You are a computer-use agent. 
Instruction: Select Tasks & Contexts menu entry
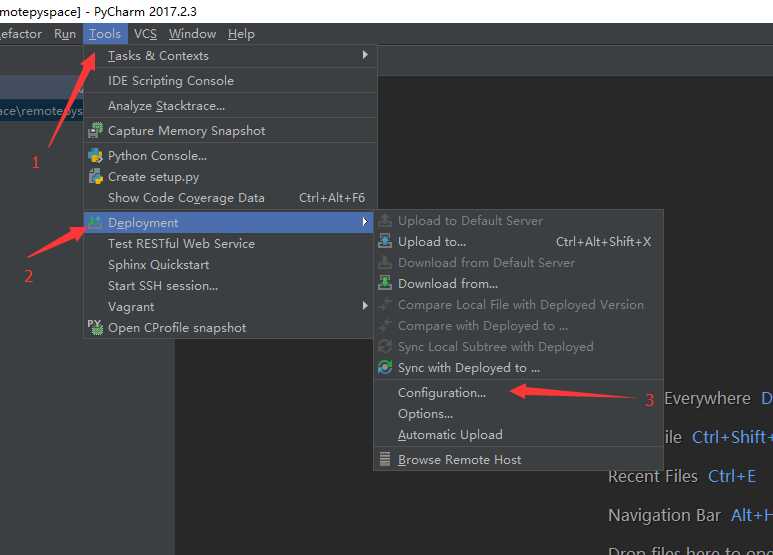click(230, 56)
